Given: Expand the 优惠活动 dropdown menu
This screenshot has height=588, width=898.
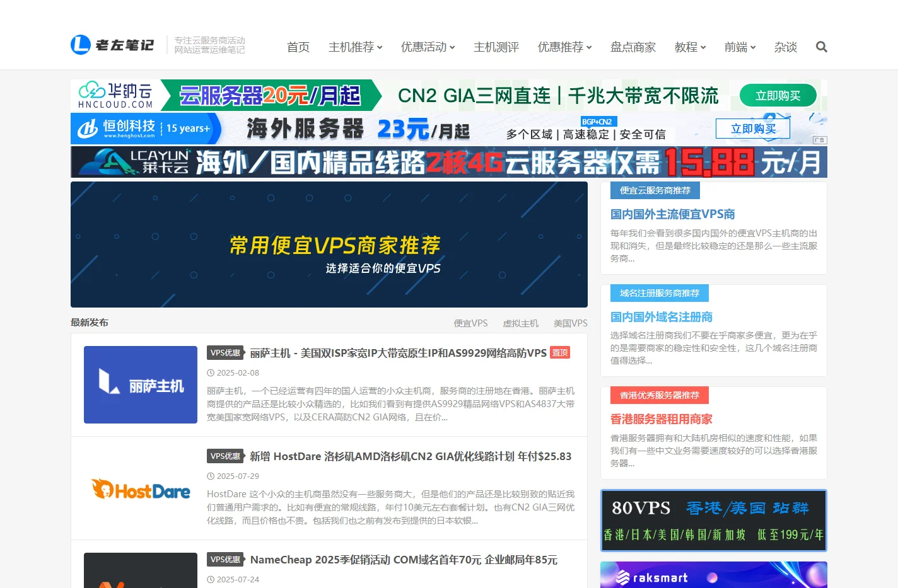Looking at the screenshot, I should (x=428, y=47).
